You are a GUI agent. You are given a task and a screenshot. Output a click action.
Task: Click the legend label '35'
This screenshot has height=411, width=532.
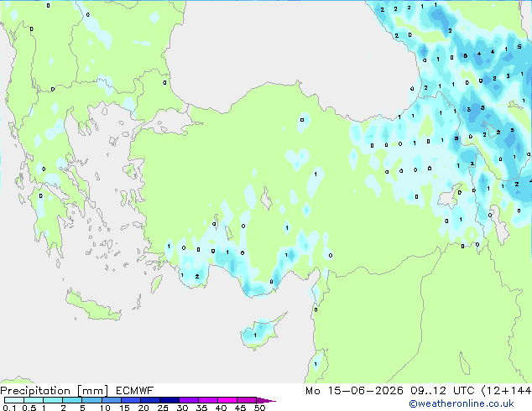pos(201,408)
